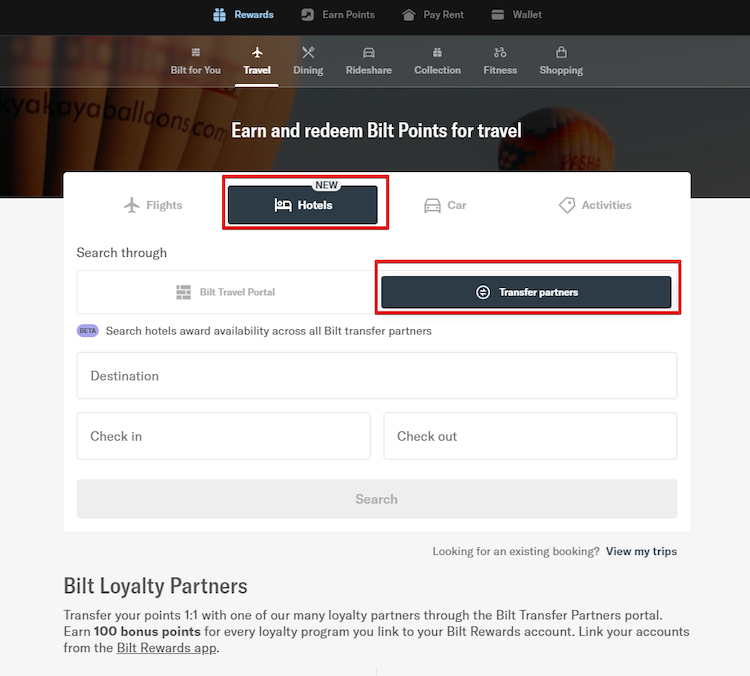The width and height of the screenshot is (750, 676).
Task: Open the Rewards section
Action: pyautogui.click(x=243, y=15)
